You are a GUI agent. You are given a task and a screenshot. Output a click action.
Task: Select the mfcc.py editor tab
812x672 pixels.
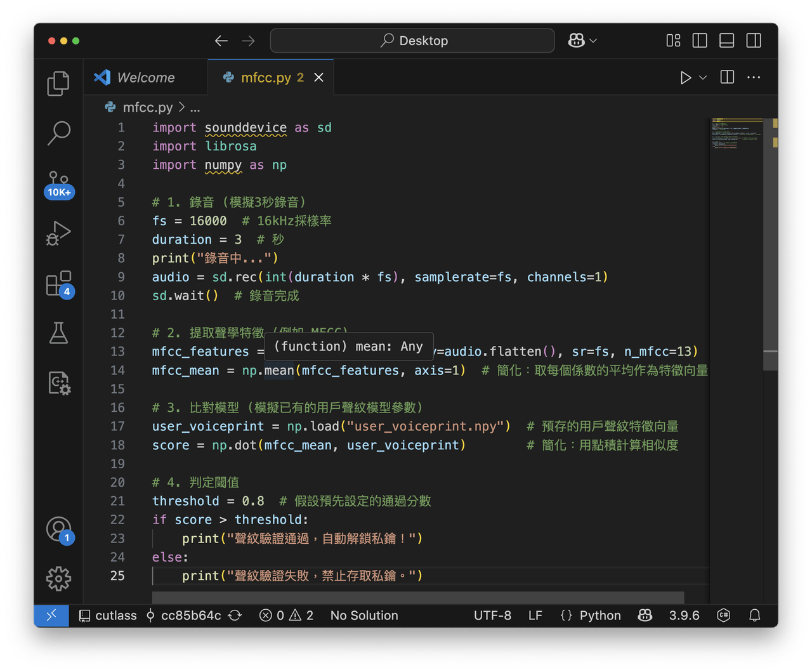point(265,77)
